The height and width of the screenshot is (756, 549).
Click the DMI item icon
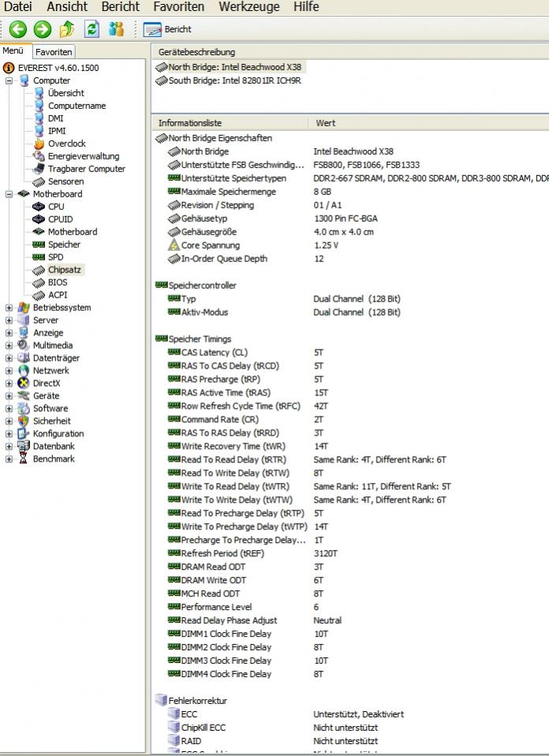coord(39,118)
